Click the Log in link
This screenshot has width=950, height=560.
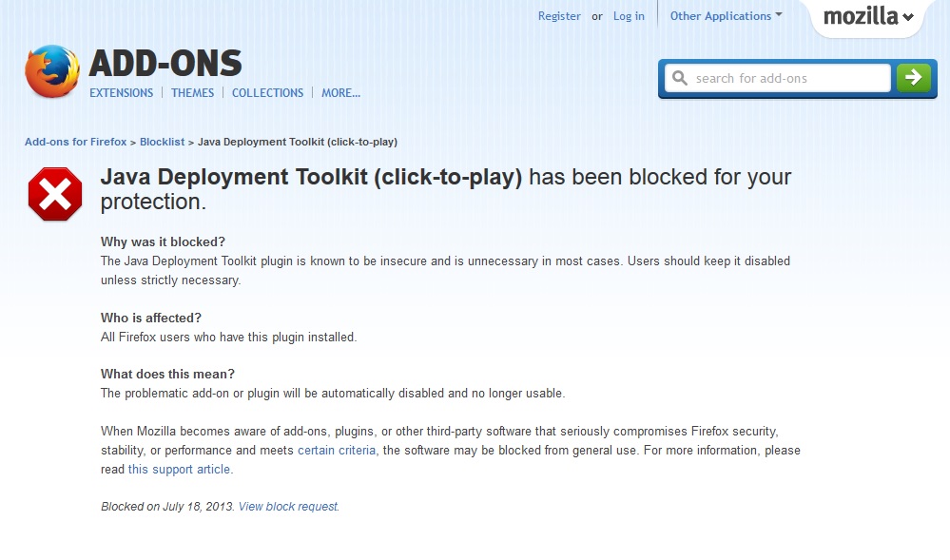click(x=629, y=16)
